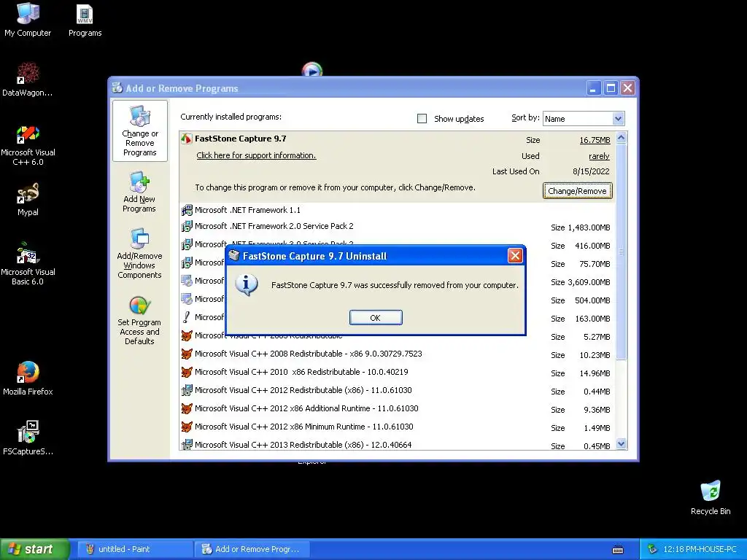This screenshot has height=560, width=747.
Task: Minimize the Add or Remove Programs window
Action: (594, 88)
